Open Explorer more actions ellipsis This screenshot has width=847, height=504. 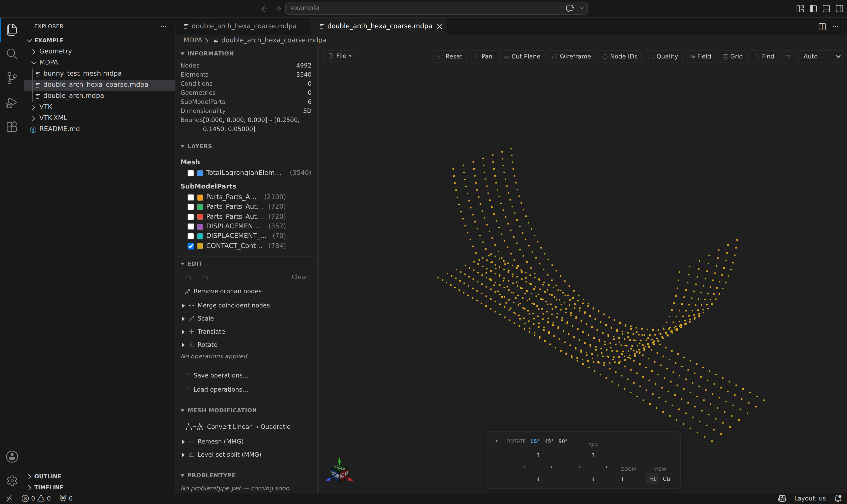pos(163,26)
